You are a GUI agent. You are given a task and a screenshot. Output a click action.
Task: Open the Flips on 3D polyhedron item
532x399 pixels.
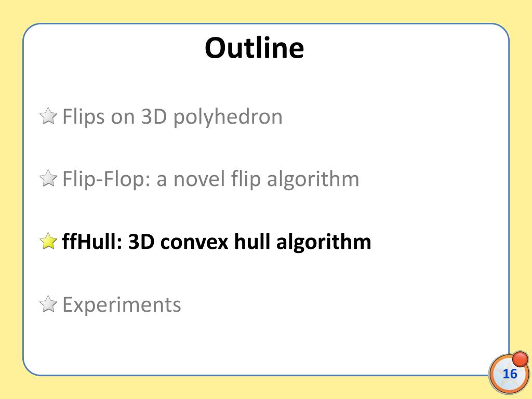click(172, 117)
